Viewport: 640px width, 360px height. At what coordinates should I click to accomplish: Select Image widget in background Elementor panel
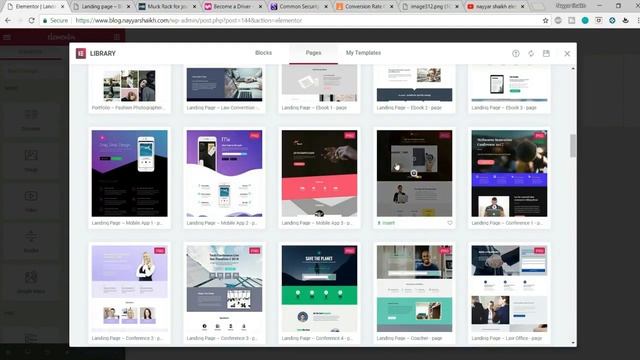(x=31, y=160)
